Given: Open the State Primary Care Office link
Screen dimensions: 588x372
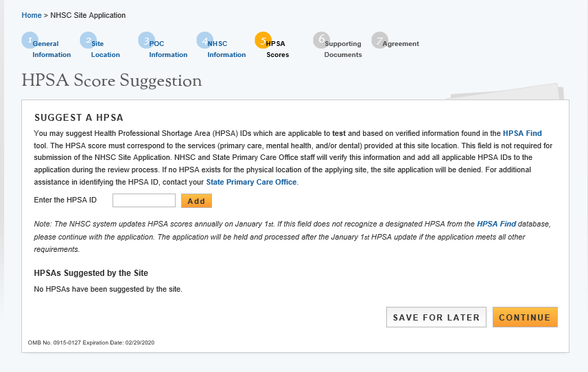Looking at the screenshot, I should point(252,183).
